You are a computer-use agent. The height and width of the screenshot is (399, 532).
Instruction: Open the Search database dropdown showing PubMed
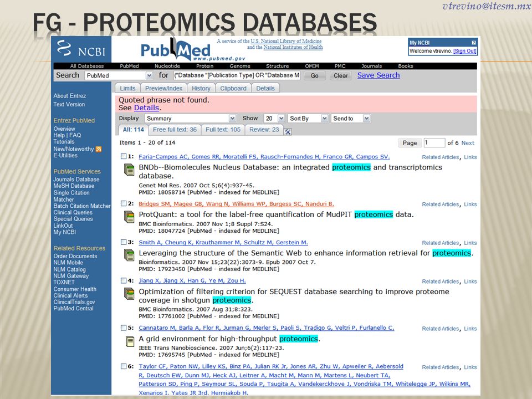(x=119, y=75)
